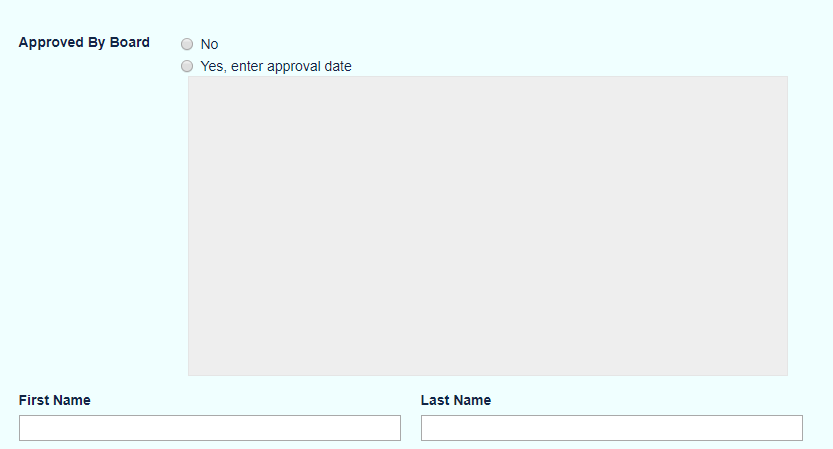Image resolution: width=833 pixels, height=449 pixels.
Task: Select the "No" radio button
Action: point(186,44)
